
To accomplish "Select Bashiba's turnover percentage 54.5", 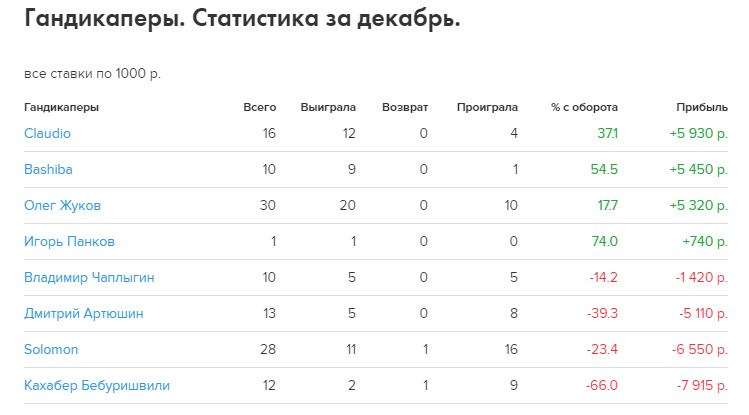I will (604, 170).
